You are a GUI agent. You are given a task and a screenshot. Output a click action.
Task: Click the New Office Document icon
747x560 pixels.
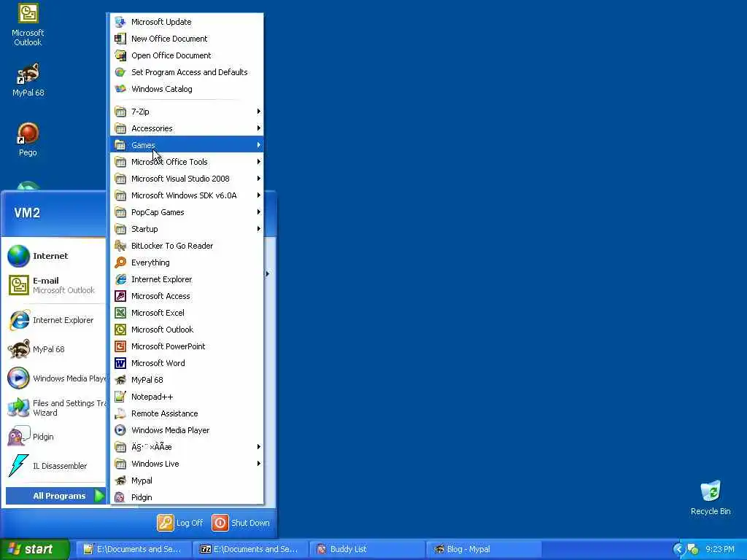click(x=120, y=39)
